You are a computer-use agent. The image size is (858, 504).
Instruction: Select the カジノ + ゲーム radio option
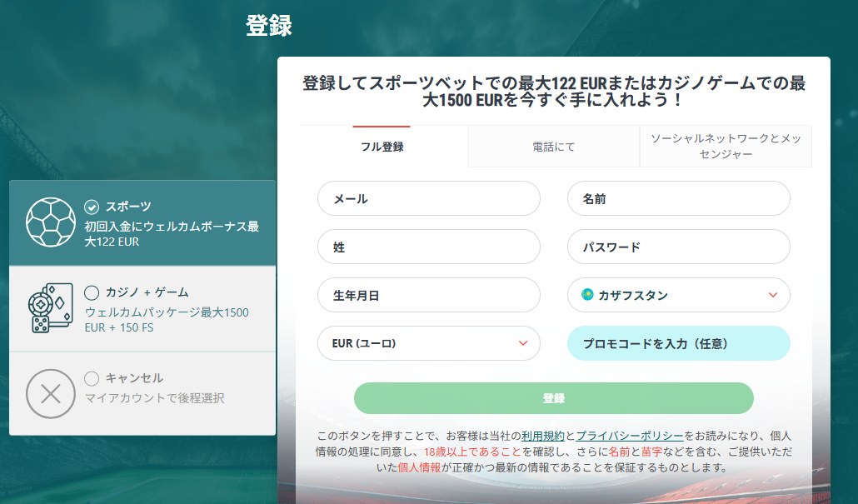point(92,292)
